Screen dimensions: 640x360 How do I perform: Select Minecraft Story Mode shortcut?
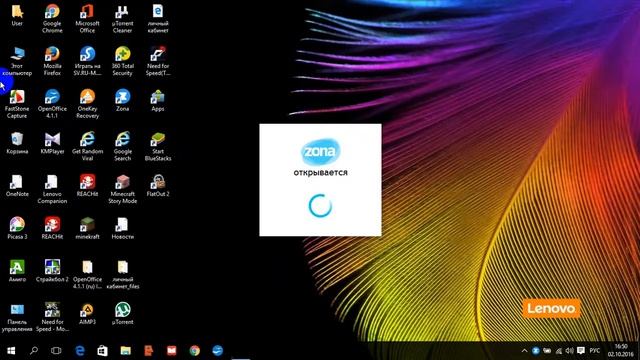pos(122,189)
